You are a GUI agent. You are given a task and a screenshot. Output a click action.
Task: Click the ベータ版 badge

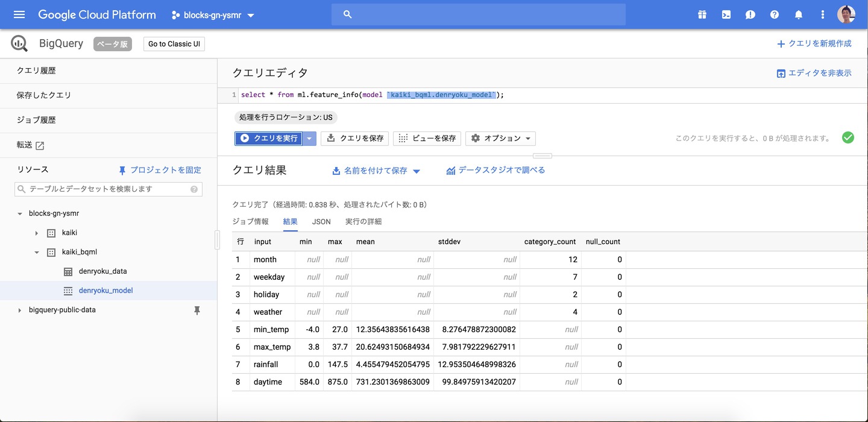(x=113, y=44)
